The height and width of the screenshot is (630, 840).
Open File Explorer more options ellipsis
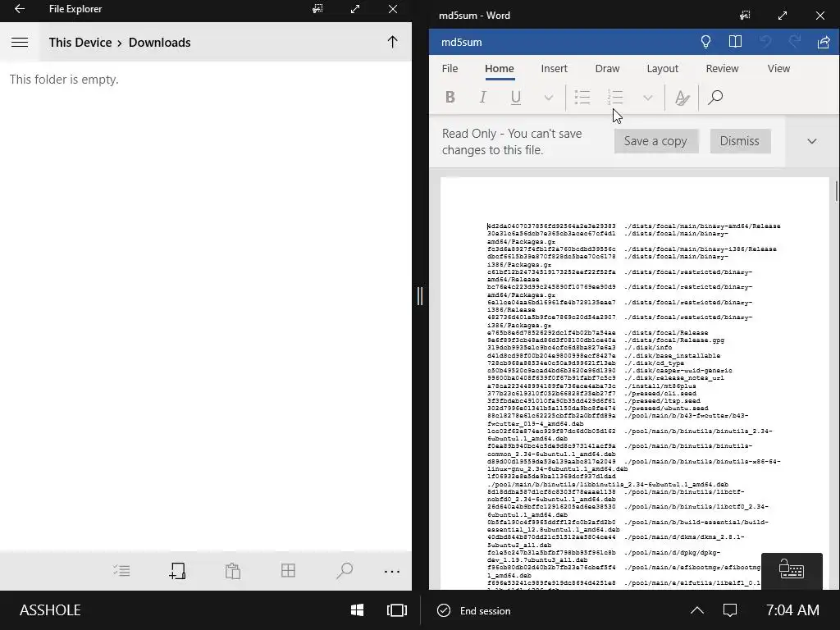(x=392, y=572)
